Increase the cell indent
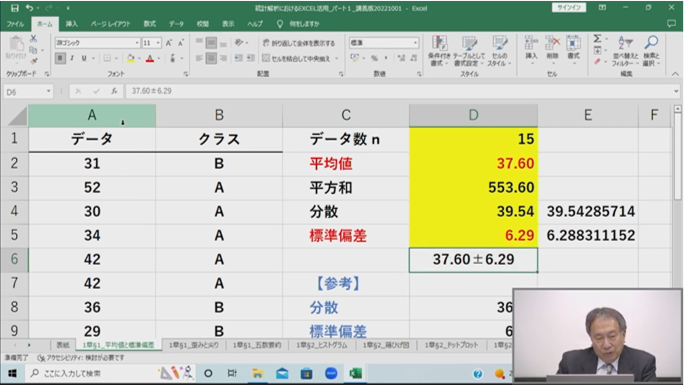Image resolution: width=684 pixels, height=385 pixels. [250, 58]
